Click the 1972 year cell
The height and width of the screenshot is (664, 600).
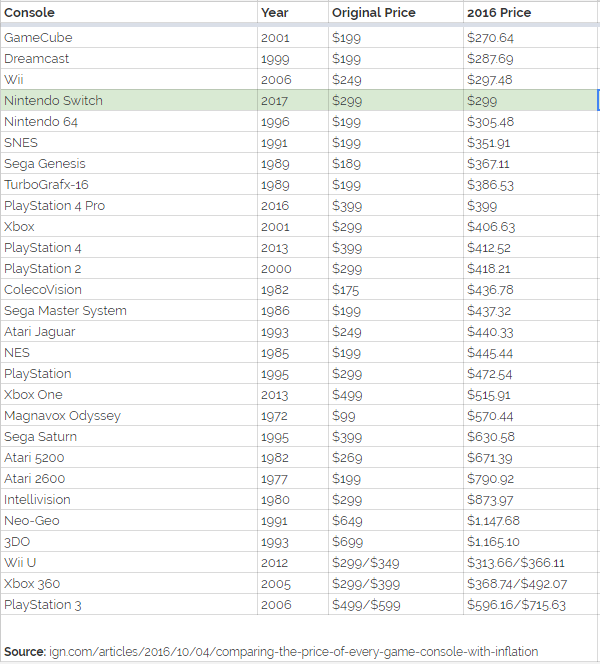pyautogui.click(x=293, y=415)
